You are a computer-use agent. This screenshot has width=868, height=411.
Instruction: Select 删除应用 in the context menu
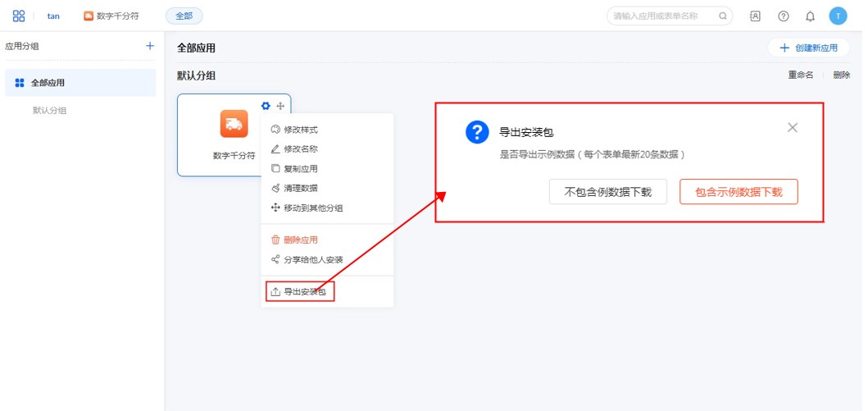300,240
